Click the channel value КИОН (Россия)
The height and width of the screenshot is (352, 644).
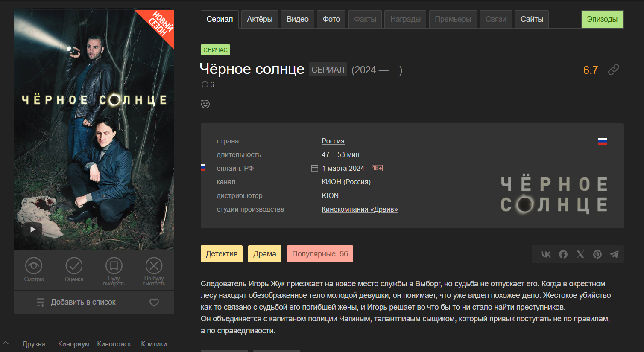point(346,182)
